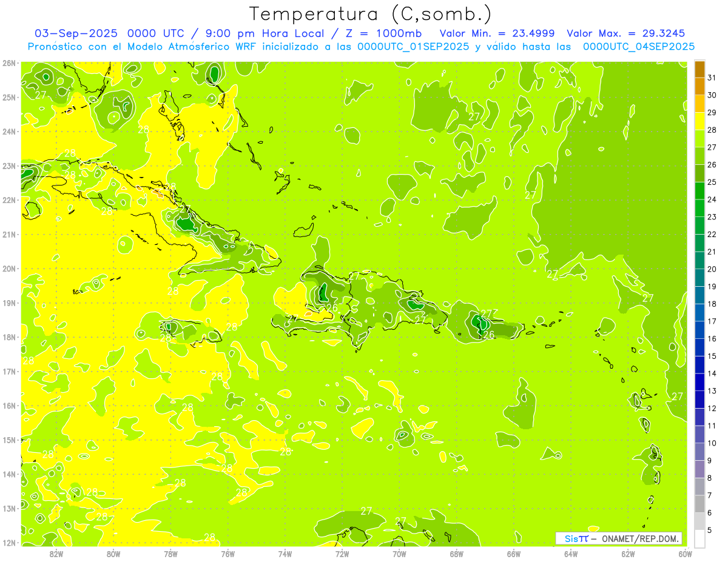The width and height of the screenshot is (728, 562).
Task: Click the '62W' longitude axis label
Action: (629, 553)
